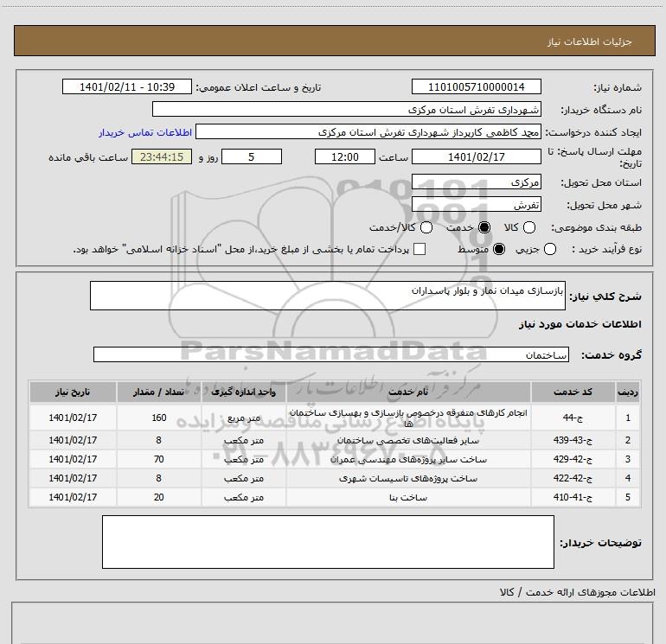Click the تعداد / مقدار column header
666x644 pixels.
[x=159, y=392]
